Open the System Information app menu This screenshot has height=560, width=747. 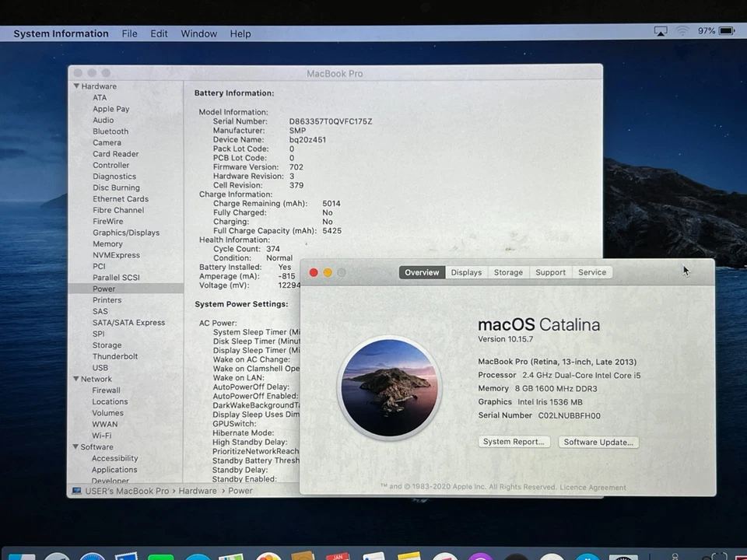(x=61, y=33)
